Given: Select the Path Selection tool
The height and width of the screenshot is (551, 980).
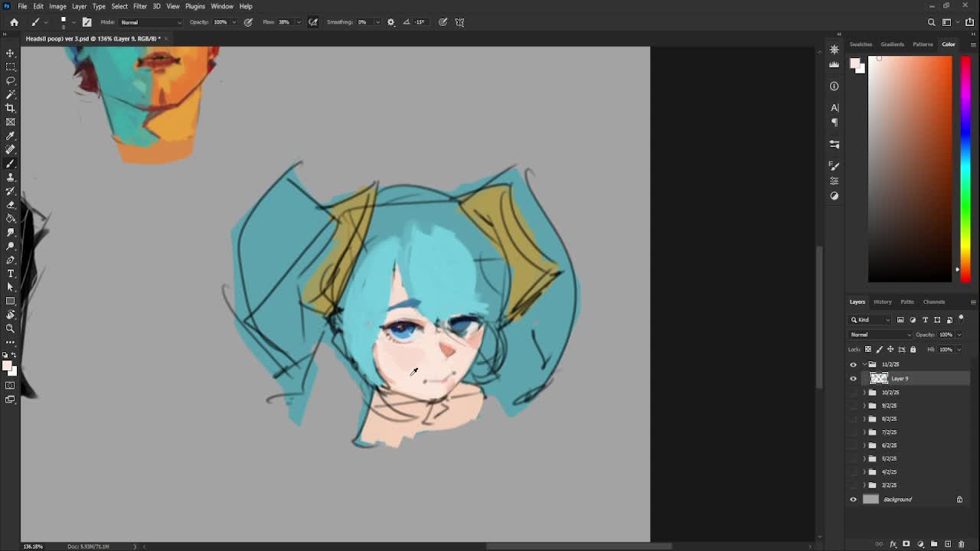Looking at the screenshot, I should 11,287.
